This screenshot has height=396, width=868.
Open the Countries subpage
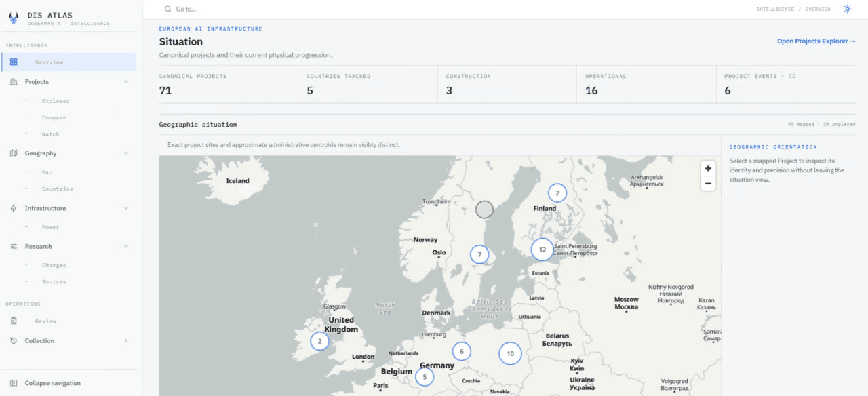58,189
